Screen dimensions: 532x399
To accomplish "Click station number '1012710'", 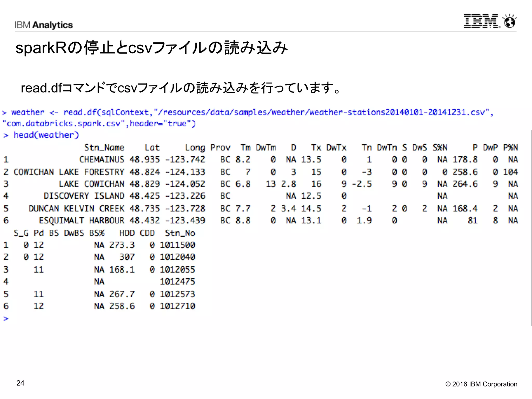I will (177, 306).
